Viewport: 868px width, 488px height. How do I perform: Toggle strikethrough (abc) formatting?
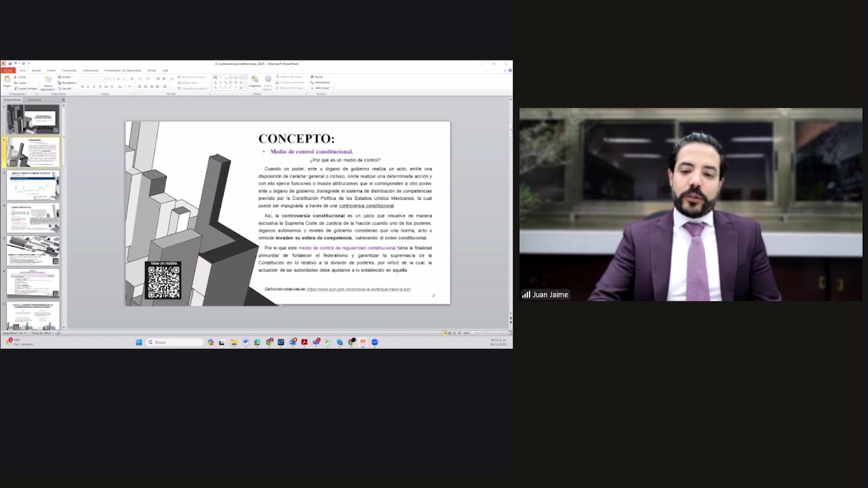point(106,87)
